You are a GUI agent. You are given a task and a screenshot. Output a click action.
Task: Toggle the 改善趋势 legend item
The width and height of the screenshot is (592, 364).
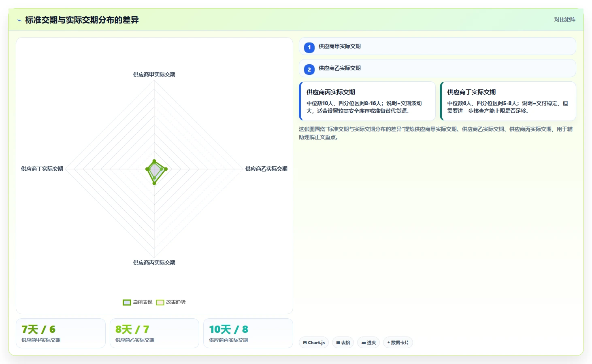pos(171,302)
